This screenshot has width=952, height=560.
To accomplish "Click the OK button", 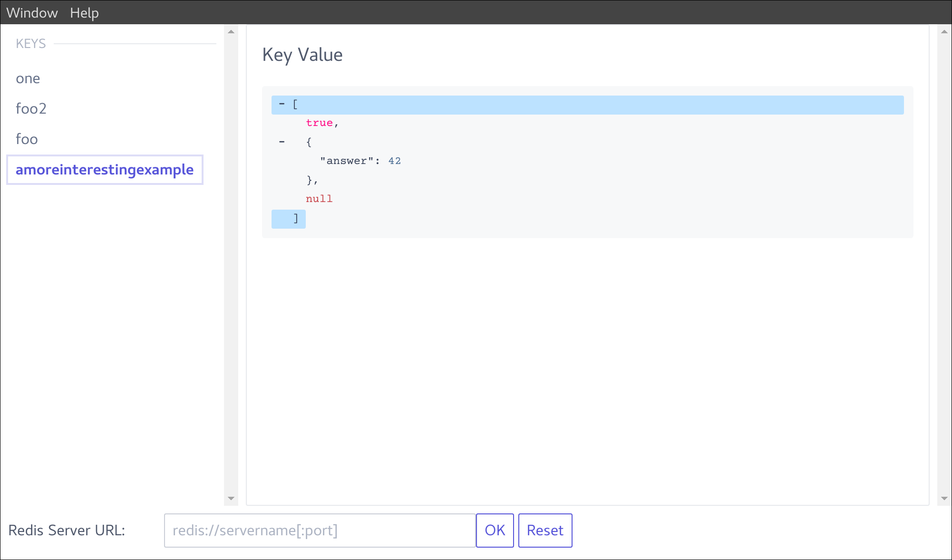I will (x=495, y=530).
